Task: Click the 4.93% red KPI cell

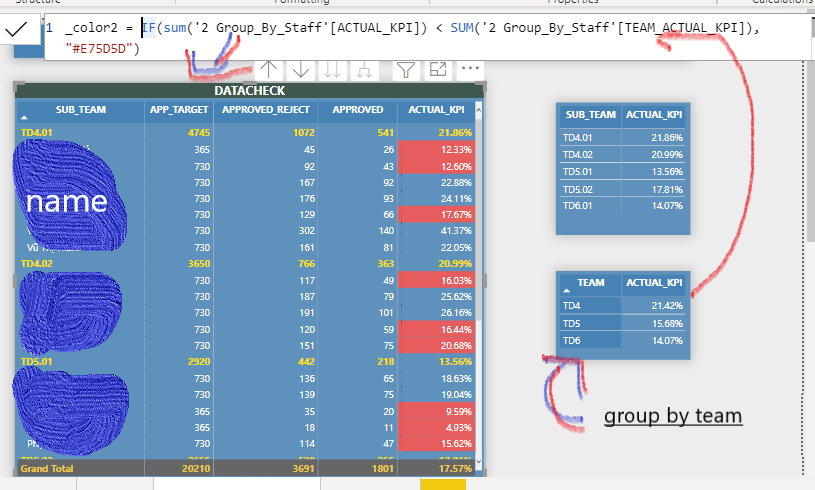Action: (x=436, y=428)
